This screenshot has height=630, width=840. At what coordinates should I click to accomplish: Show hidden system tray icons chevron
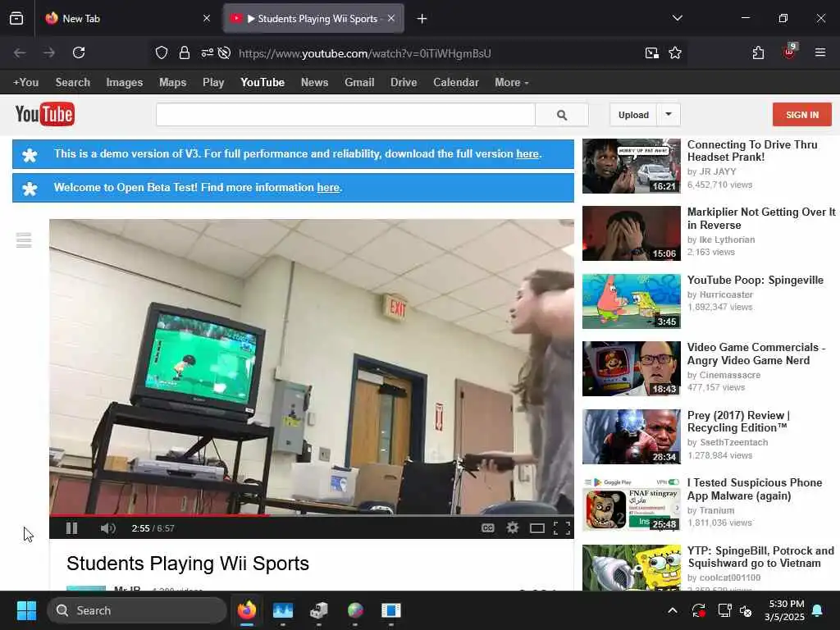(673, 610)
